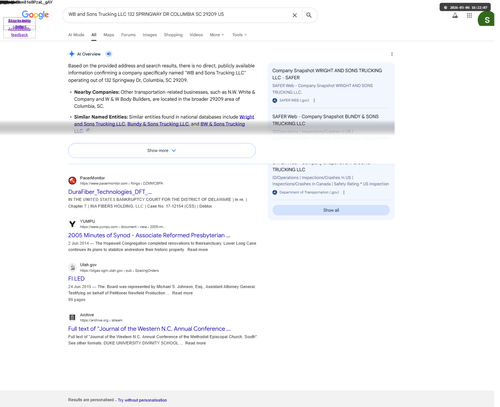Click Show all sources button

(x=331, y=210)
